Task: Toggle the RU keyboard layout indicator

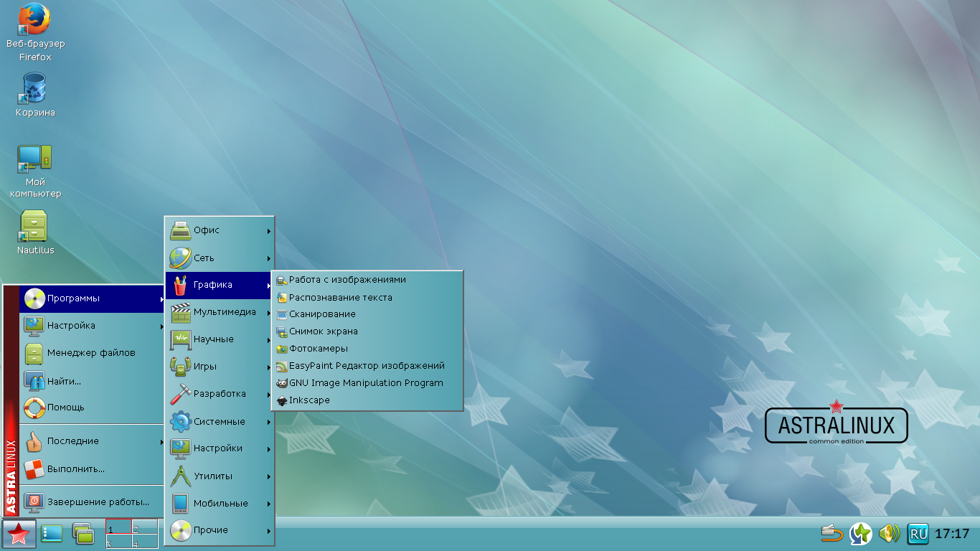Action: (918, 533)
